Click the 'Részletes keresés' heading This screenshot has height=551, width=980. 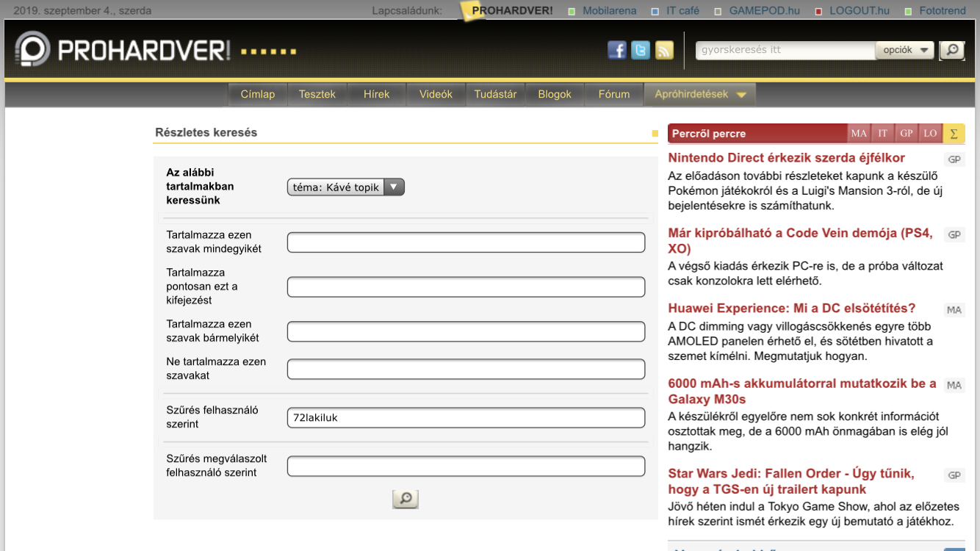(206, 132)
